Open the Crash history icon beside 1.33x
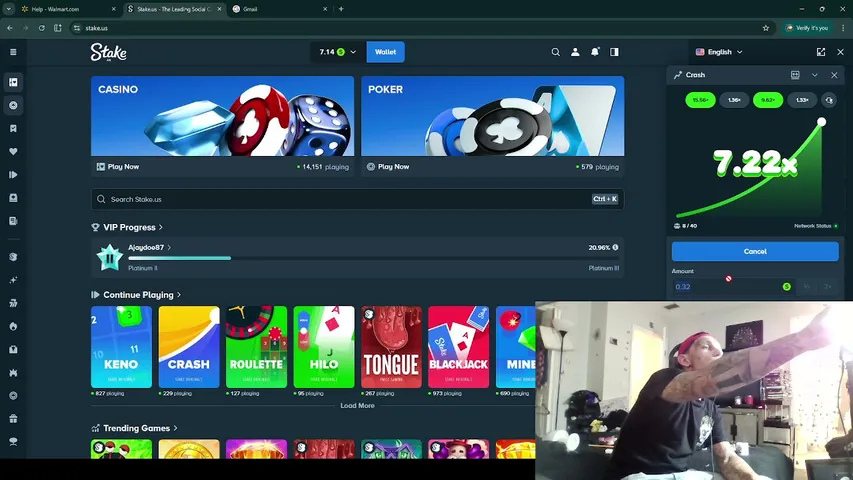The image size is (853, 480). click(829, 100)
